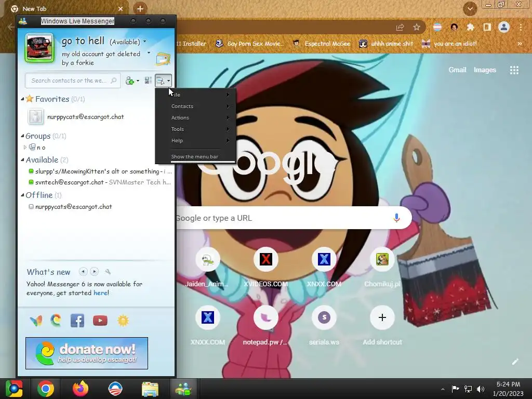
Task: Open What's new options wrench icon
Action: (108, 272)
